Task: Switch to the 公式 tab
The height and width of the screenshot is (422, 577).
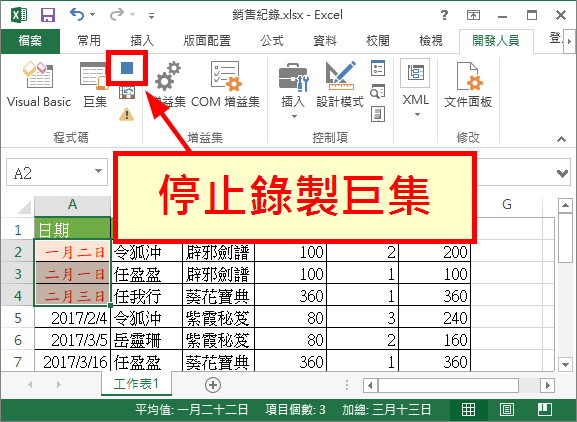Action: click(272, 41)
